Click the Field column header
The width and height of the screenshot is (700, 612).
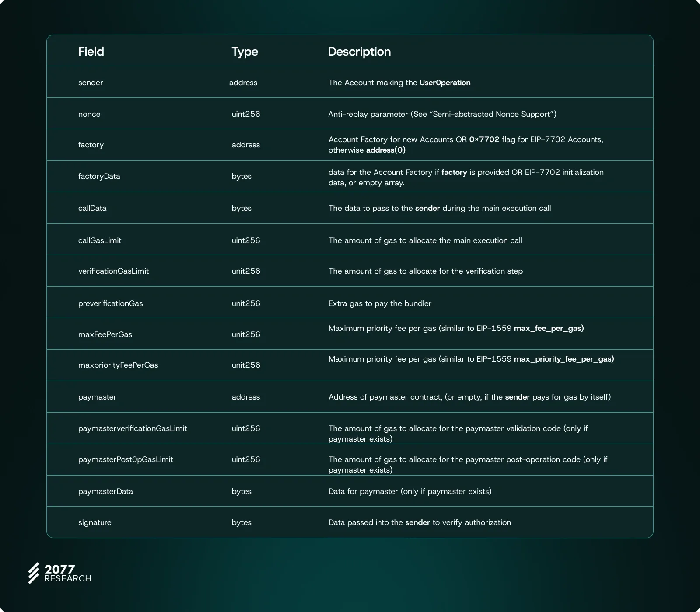pos(91,52)
